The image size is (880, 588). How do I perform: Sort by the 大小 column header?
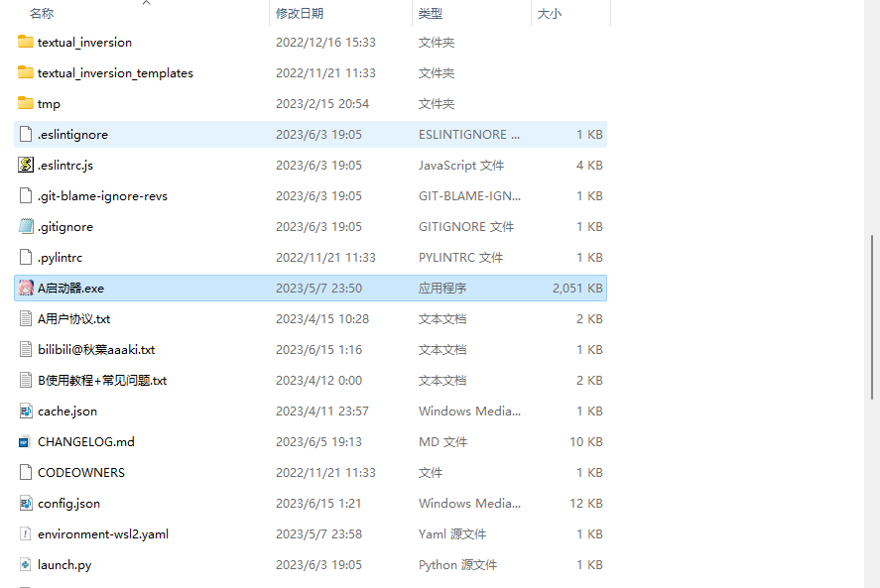[x=549, y=14]
